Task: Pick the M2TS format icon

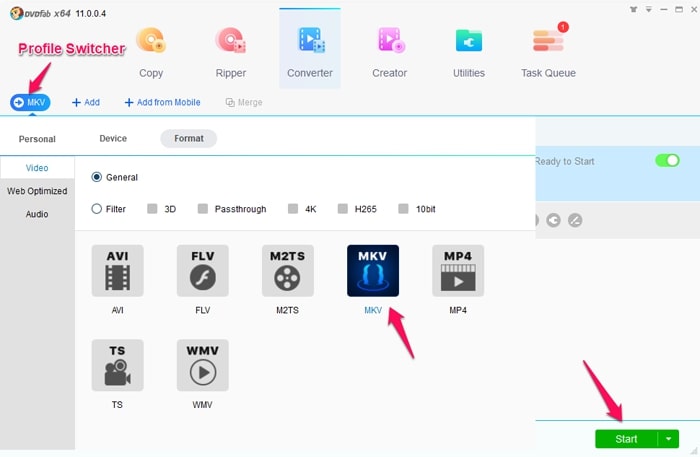Action: click(x=288, y=271)
